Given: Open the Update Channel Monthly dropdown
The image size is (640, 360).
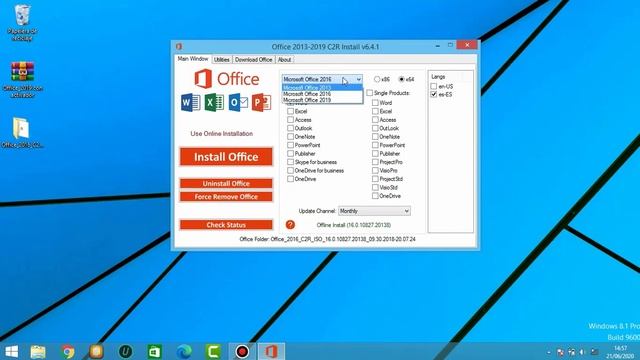Looking at the screenshot, I should 374,211.
